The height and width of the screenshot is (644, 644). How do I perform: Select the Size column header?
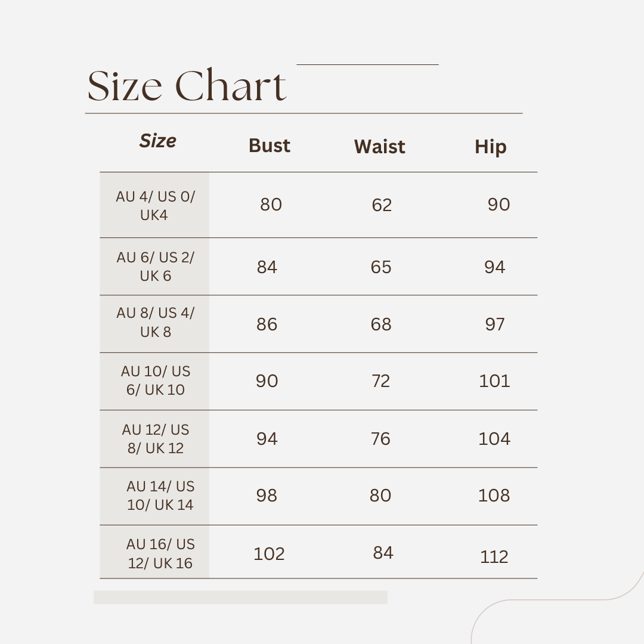[157, 141]
